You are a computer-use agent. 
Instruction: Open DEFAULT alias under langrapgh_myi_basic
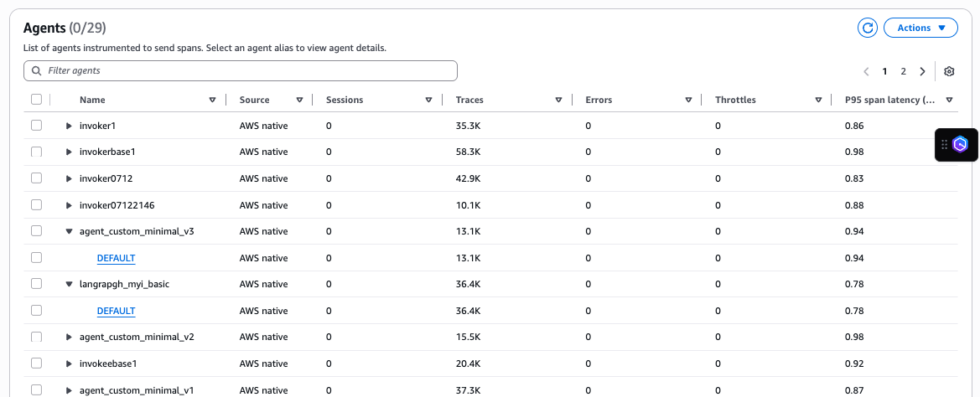pyautogui.click(x=116, y=311)
